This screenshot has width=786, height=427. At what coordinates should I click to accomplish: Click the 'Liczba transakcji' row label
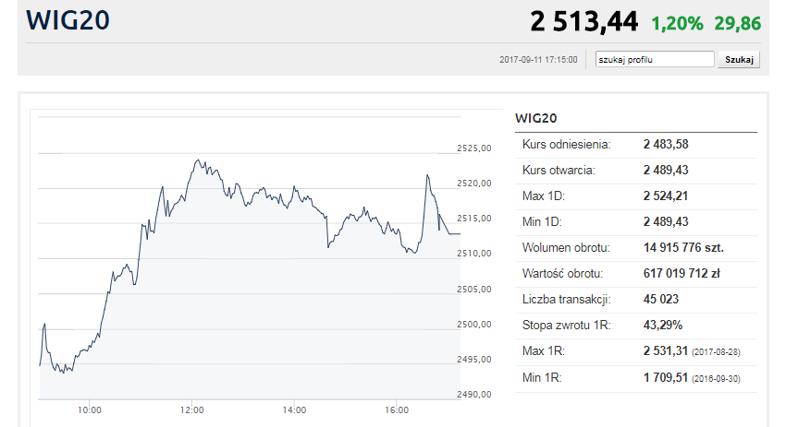(566, 299)
